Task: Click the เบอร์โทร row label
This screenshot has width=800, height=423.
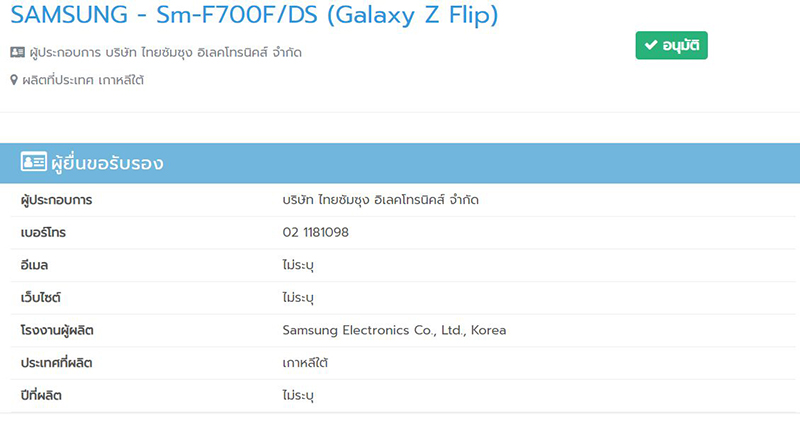Action: point(43,233)
